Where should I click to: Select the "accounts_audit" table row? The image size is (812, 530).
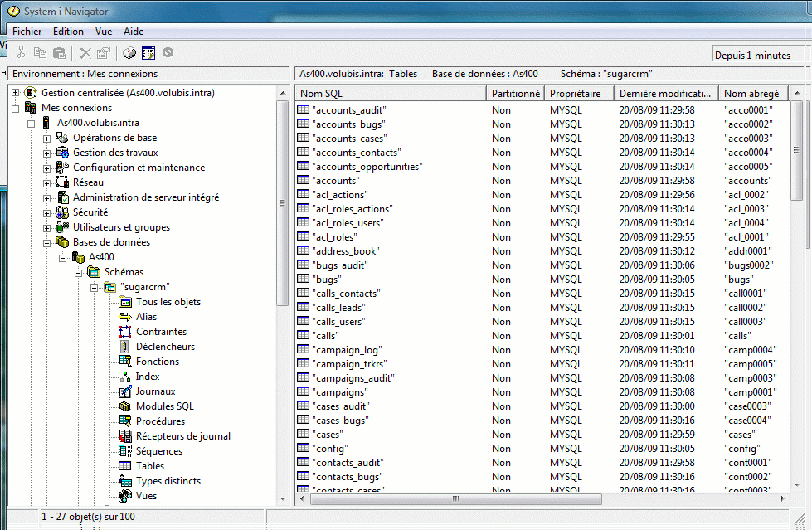click(542, 110)
